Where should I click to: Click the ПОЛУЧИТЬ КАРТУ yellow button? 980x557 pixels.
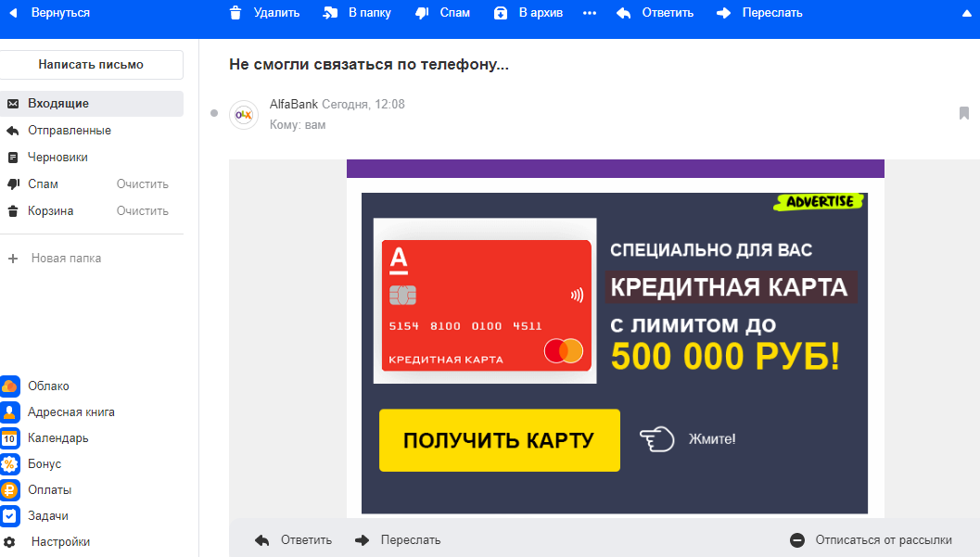pyautogui.click(x=500, y=440)
